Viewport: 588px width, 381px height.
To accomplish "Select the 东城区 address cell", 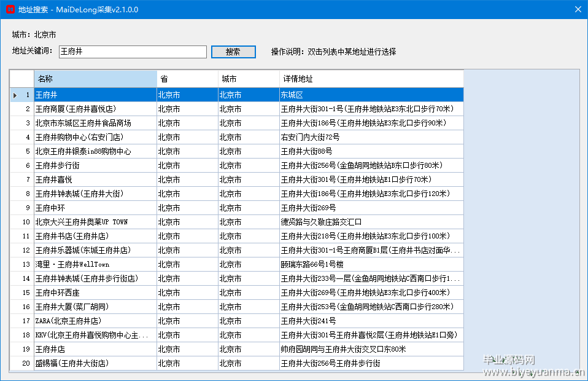I will coord(371,95).
